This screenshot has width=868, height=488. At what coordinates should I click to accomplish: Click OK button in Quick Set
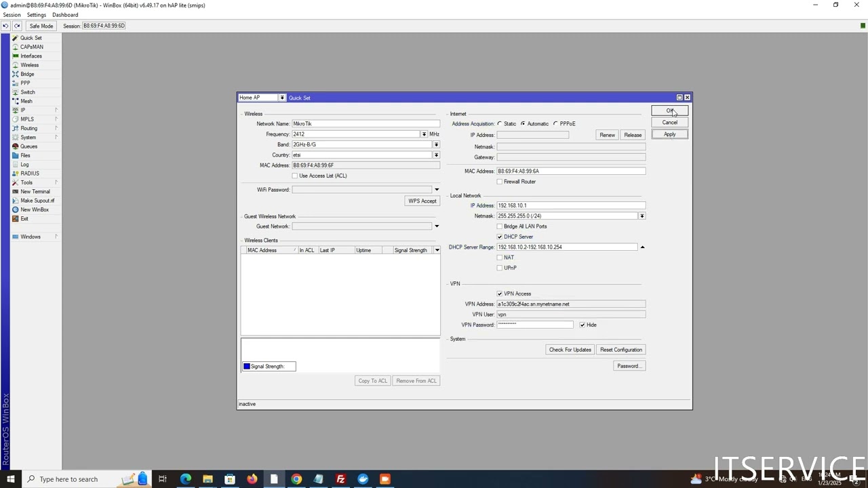point(669,111)
